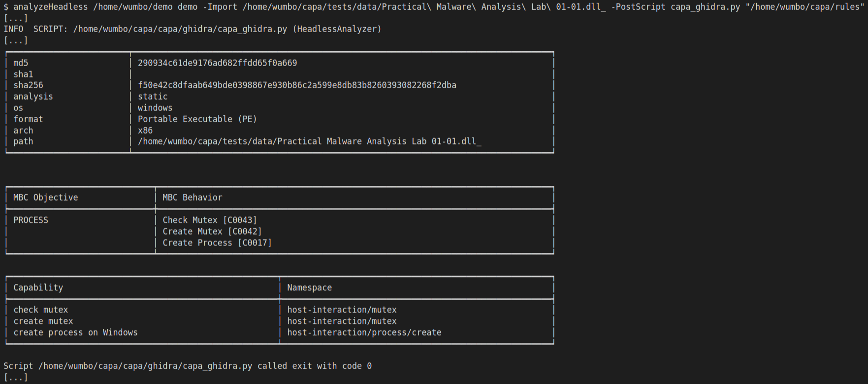868x384 pixels.
Task: Click the "Capability" column header
Action: click(38, 288)
